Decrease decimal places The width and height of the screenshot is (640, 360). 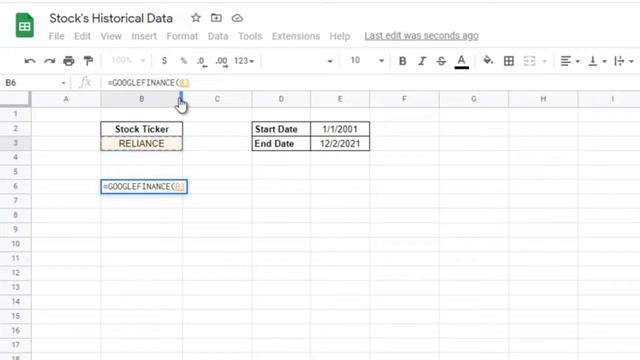(x=202, y=61)
